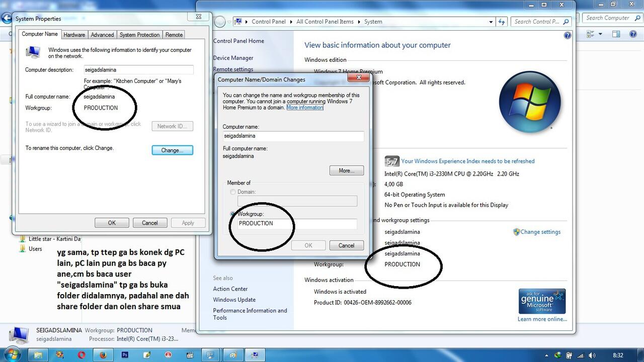Open the network signal tray icon
The height and width of the screenshot is (362, 644).
click(582, 355)
